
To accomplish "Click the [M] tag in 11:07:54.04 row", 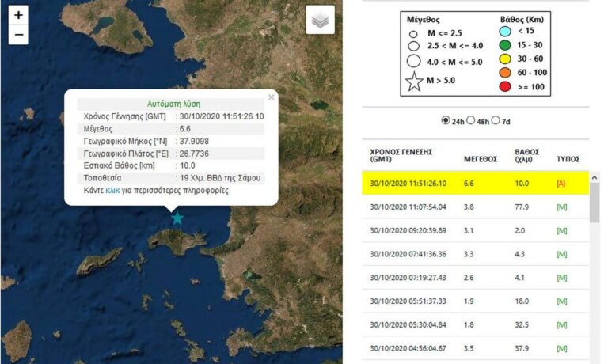I will tap(561, 207).
